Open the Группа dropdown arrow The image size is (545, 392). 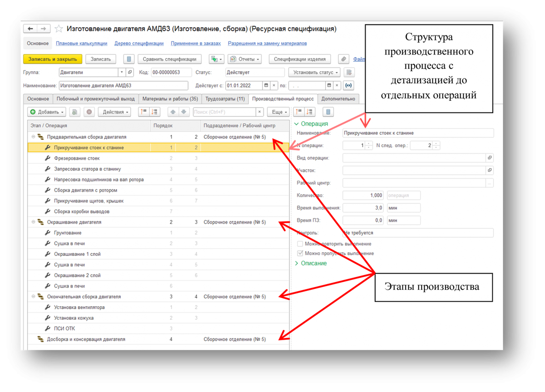(x=122, y=72)
